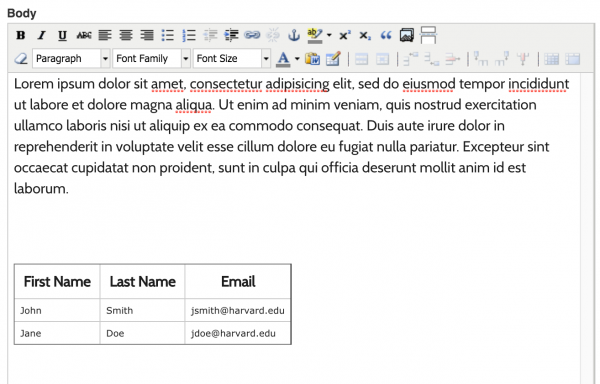The height and width of the screenshot is (384, 600).
Task: Toggle bold formatting
Action: pos(21,35)
